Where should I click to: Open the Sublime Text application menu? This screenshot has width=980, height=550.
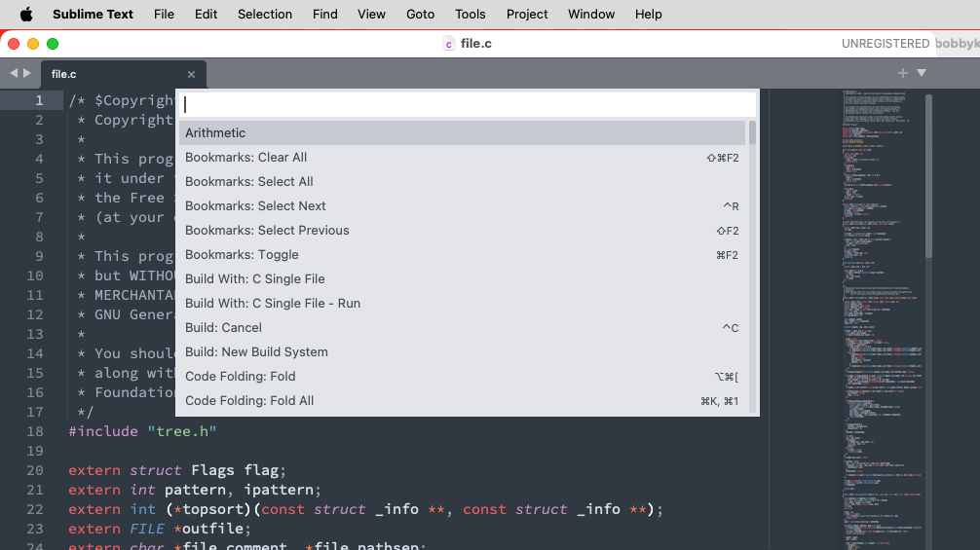(x=93, y=14)
